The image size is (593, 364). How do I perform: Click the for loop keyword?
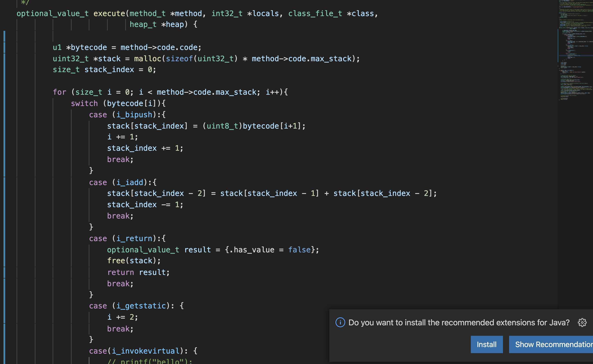coord(59,92)
